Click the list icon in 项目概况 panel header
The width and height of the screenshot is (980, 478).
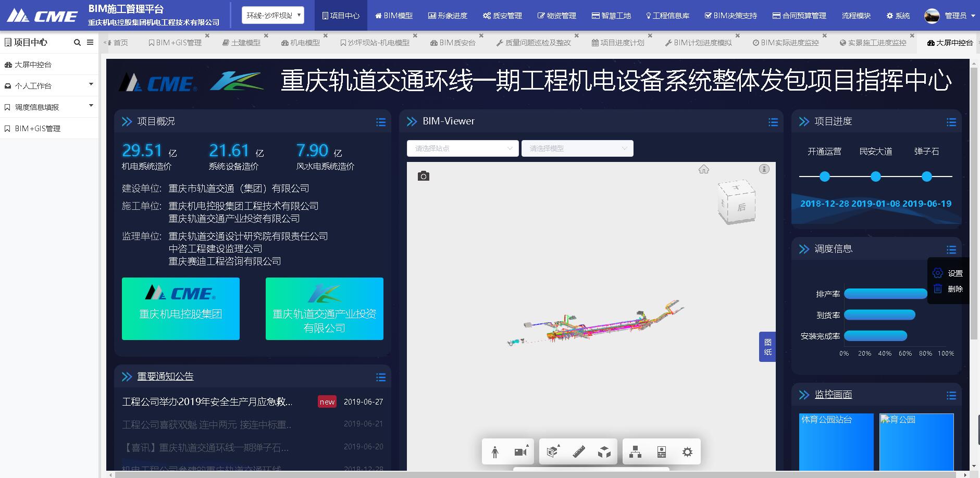tap(381, 122)
